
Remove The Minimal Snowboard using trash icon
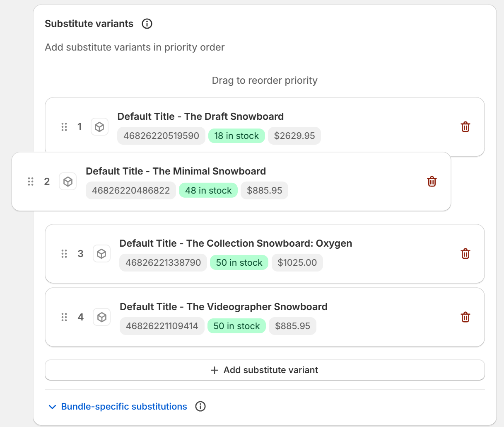tap(432, 182)
